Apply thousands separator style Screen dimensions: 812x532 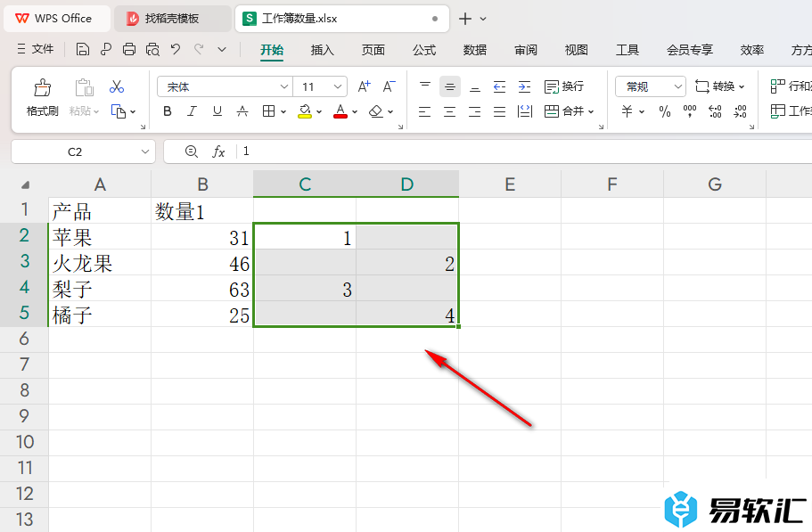tap(690, 111)
